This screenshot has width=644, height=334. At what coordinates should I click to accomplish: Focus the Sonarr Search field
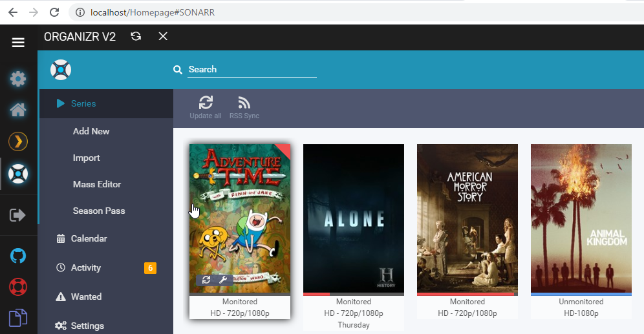(252, 70)
